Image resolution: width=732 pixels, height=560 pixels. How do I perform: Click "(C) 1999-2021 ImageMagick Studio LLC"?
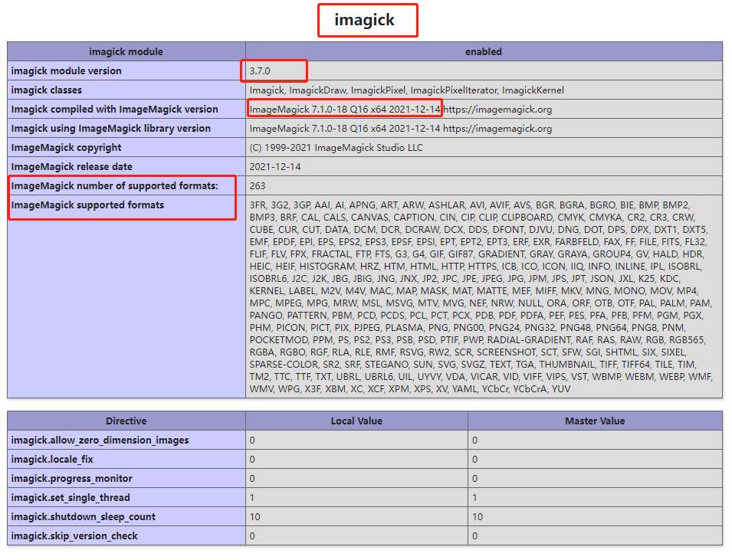tap(336, 147)
